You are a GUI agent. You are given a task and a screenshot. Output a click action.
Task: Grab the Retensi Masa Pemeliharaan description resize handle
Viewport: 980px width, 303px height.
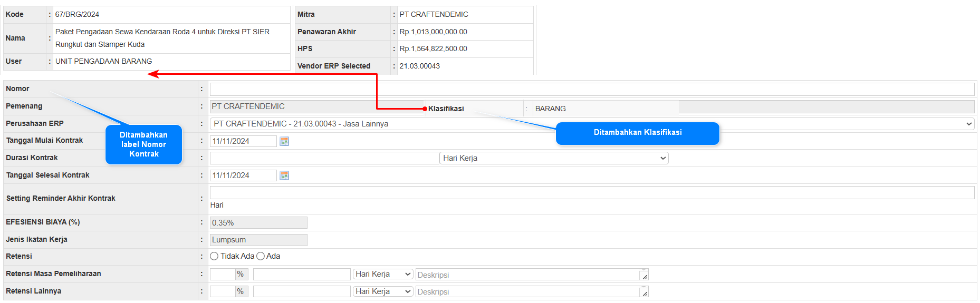tap(644, 277)
